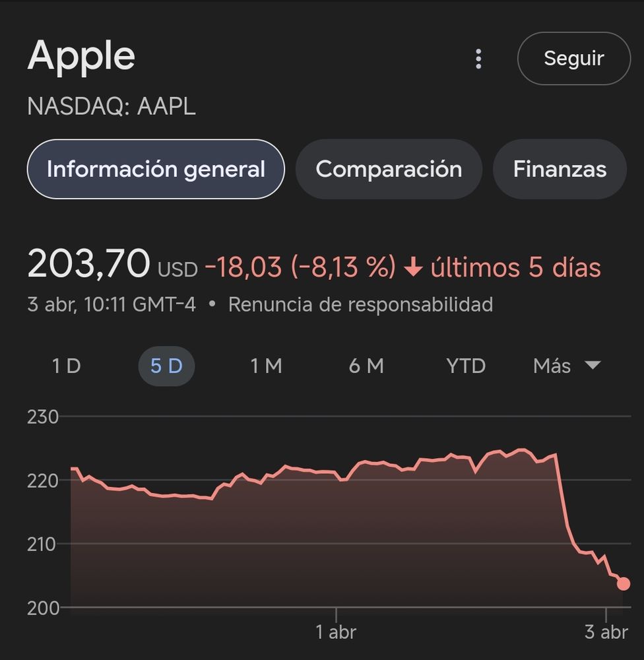Click the 3 abr date marker
Screen dimensions: 644x660
click(606, 632)
